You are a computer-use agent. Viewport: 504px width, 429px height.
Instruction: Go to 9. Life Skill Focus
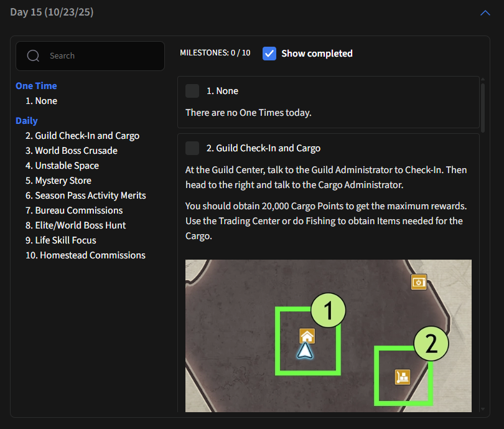point(61,240)
